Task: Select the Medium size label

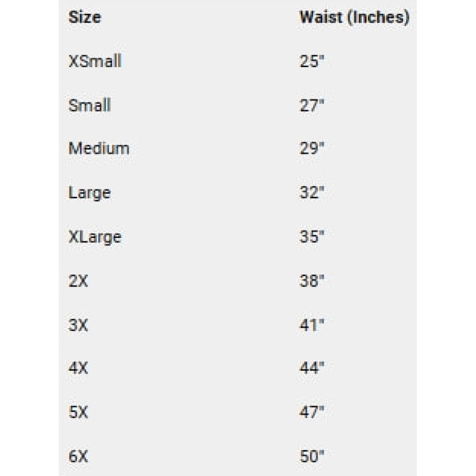Action: [99, 149]
